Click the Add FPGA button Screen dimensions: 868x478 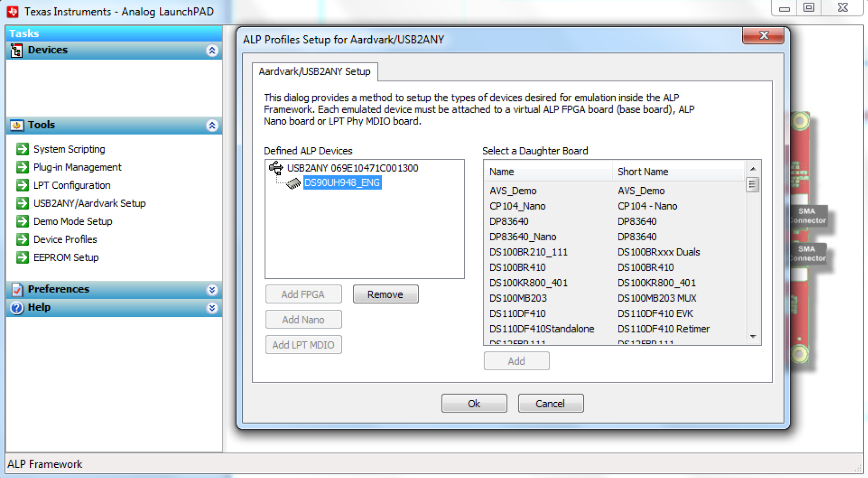(303, 294)
